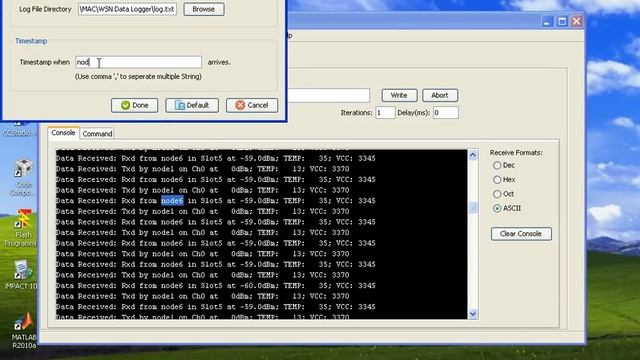Switch to the Command tab
Viewport: 640px width, 360px height.
(97, 134)
